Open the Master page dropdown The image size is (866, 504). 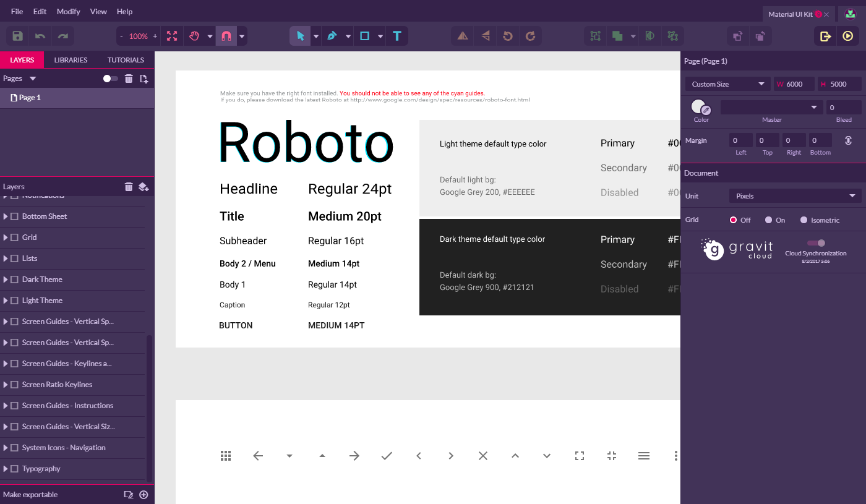tap(772, 108)
